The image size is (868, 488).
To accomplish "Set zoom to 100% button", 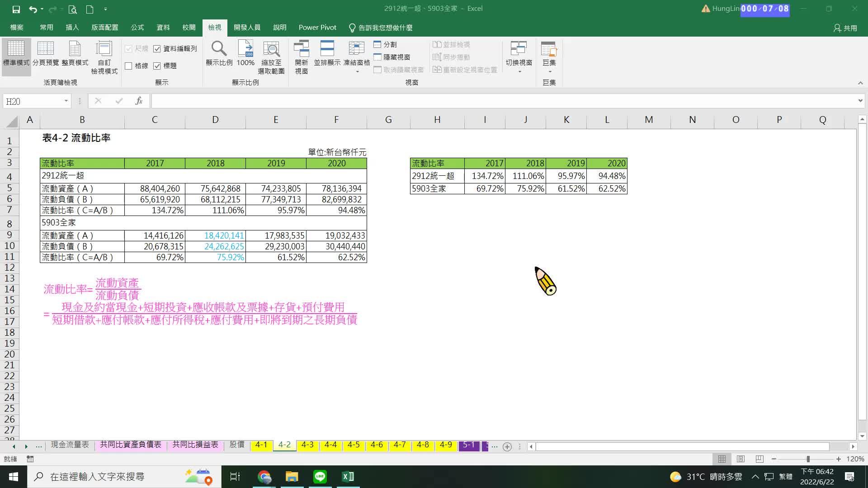I will point(245,54).
